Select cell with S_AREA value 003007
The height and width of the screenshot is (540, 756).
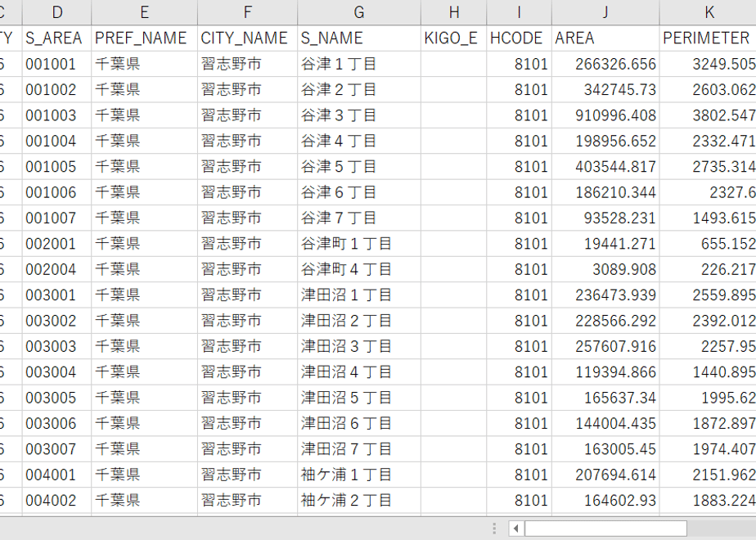point(57,449)
